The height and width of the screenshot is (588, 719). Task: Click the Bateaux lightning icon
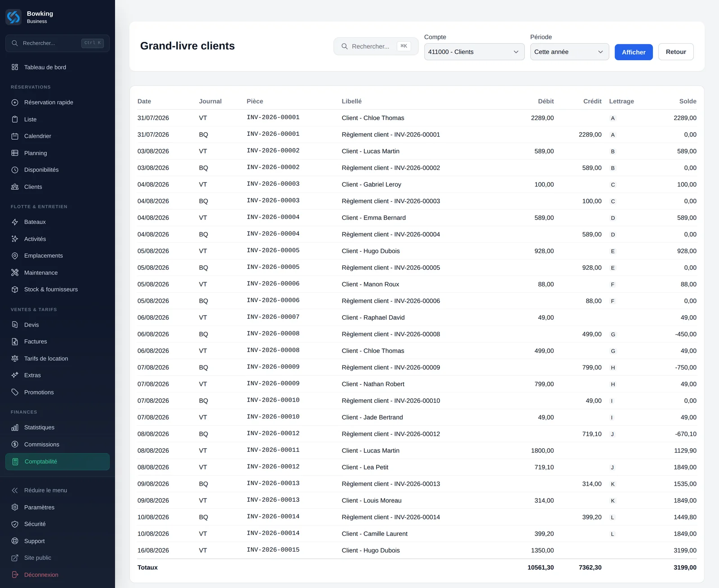point(15,222)
